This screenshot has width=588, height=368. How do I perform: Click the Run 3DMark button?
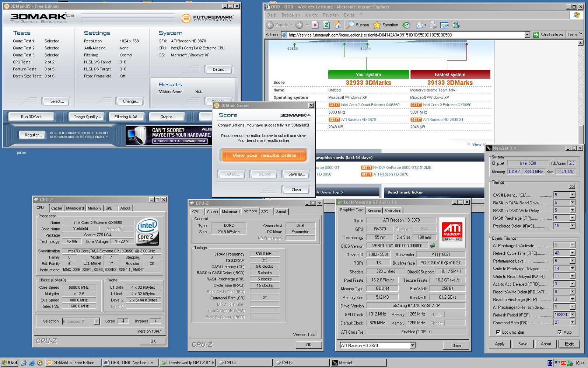pyautogui.click(x=31, y=117)
